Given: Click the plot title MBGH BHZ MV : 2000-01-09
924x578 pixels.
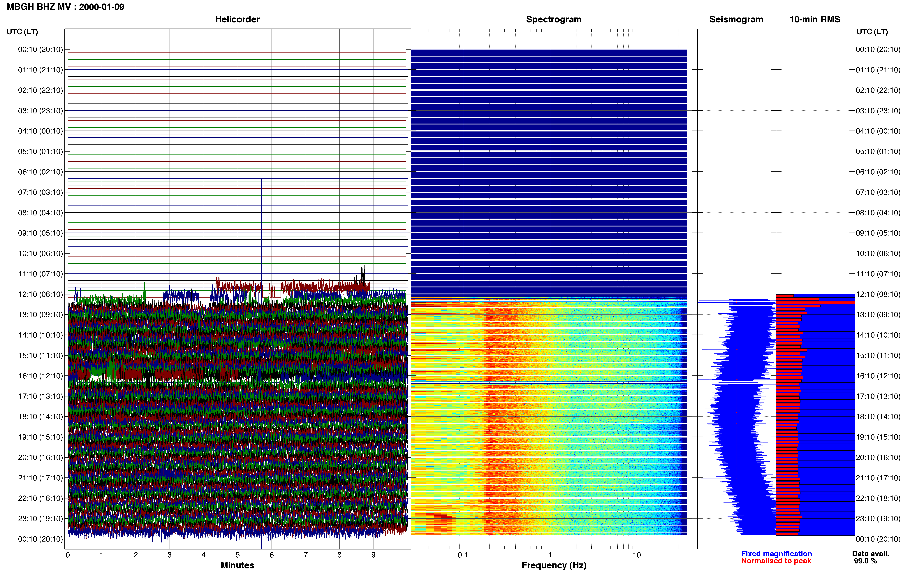Looking at the screenshot, I should pos(65,7).
